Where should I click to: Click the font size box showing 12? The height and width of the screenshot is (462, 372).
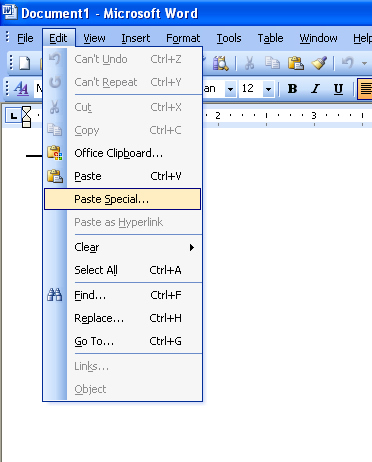pyautogui.click(x=251, y=89)
